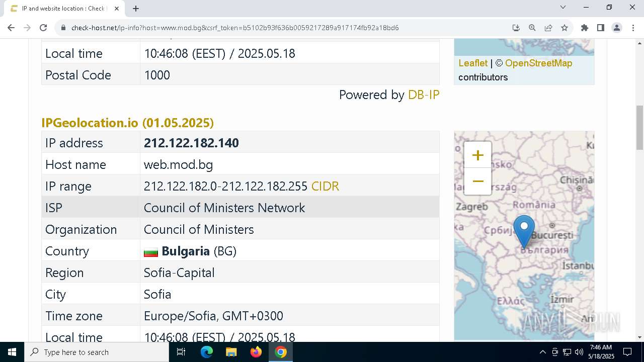Screen dimensions: 644x362
Task: Show hidden system tray icons
Action: pos(542,352)
